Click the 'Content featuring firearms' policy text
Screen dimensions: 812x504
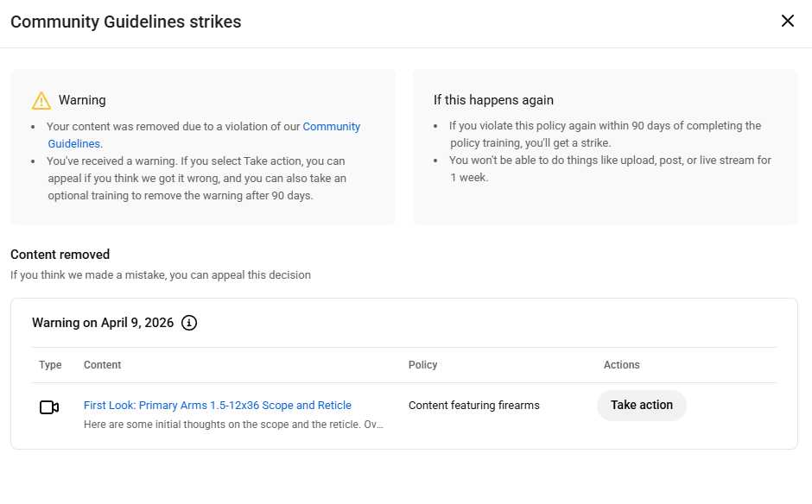pyautogui.click(x=473, y=405)
